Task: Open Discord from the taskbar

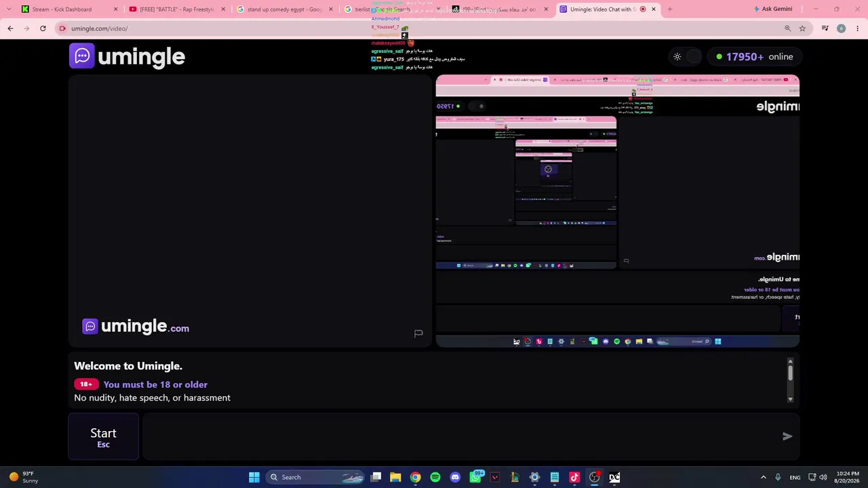Action: pyautogui.click(x=455, y=477)
